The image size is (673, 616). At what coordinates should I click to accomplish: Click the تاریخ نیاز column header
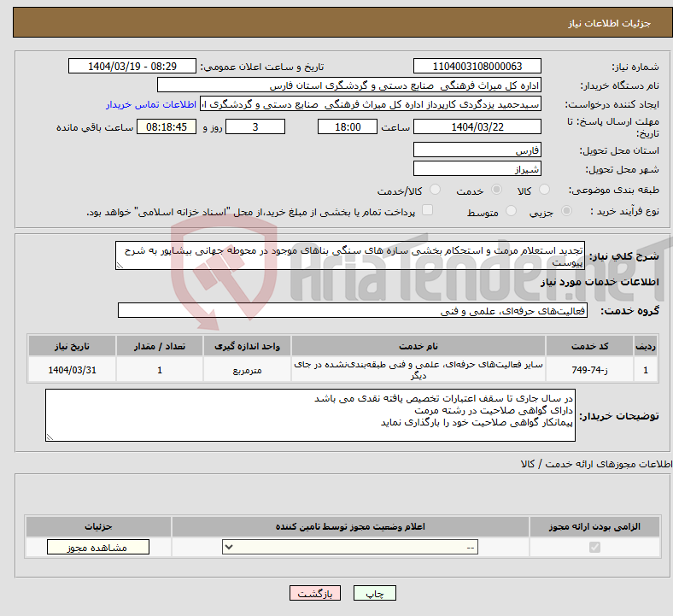pos(72,346)
